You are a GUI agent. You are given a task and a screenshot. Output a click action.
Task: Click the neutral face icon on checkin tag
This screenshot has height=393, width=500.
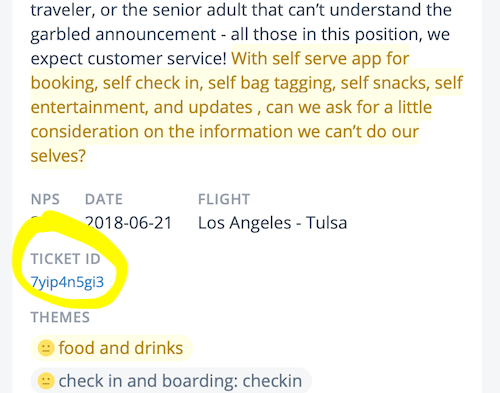coord(46,381)
